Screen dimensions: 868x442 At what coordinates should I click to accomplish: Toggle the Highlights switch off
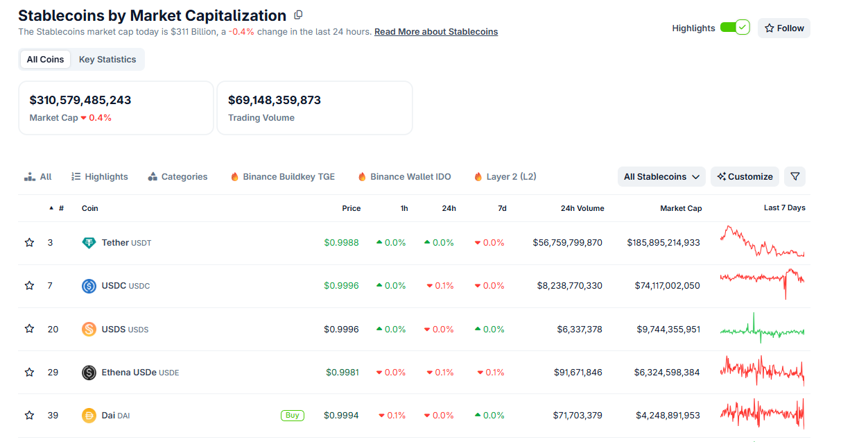pyautogui.click(x=735, y=27)
